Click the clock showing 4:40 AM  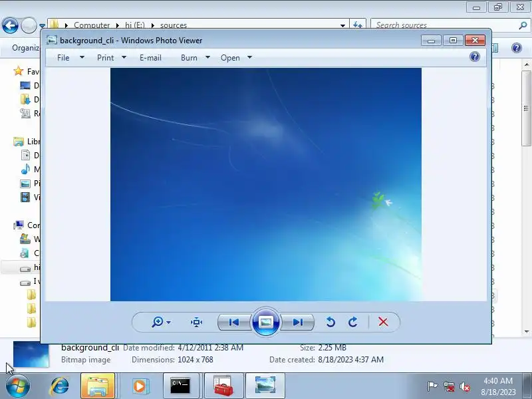tap(497, 380)
